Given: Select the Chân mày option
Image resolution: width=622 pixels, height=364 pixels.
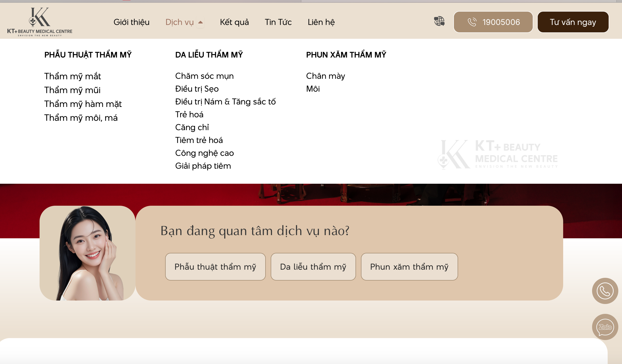Looking at the screenshot, I should [x=325, y=76].
